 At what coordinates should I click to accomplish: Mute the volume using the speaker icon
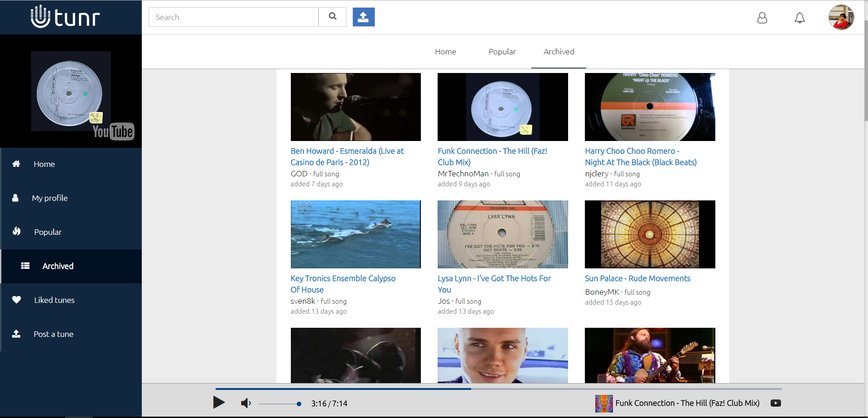[x=246, y=403]
